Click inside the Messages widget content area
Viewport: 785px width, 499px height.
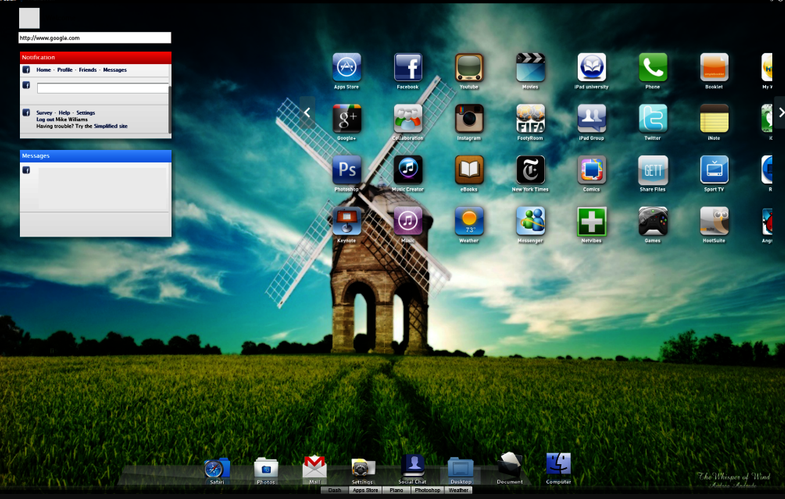(103, 187)
